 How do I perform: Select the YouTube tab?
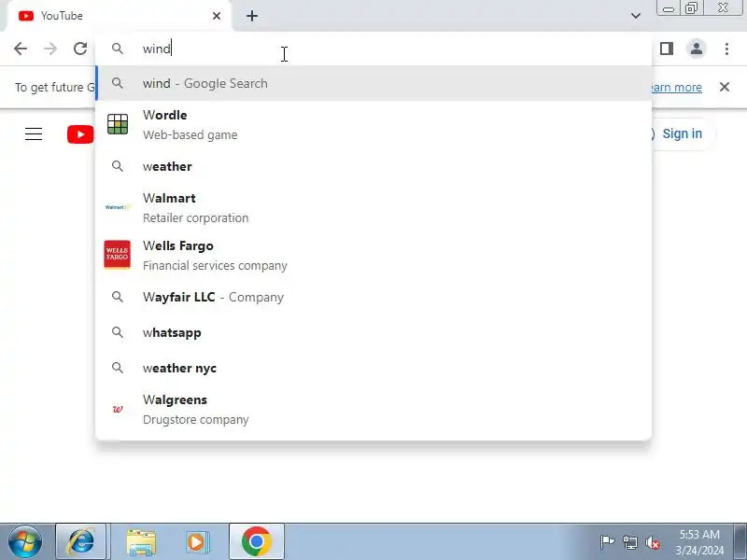coord(120,16)
